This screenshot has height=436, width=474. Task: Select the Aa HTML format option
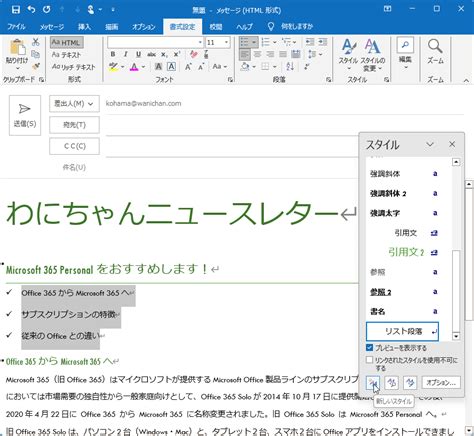66,42
